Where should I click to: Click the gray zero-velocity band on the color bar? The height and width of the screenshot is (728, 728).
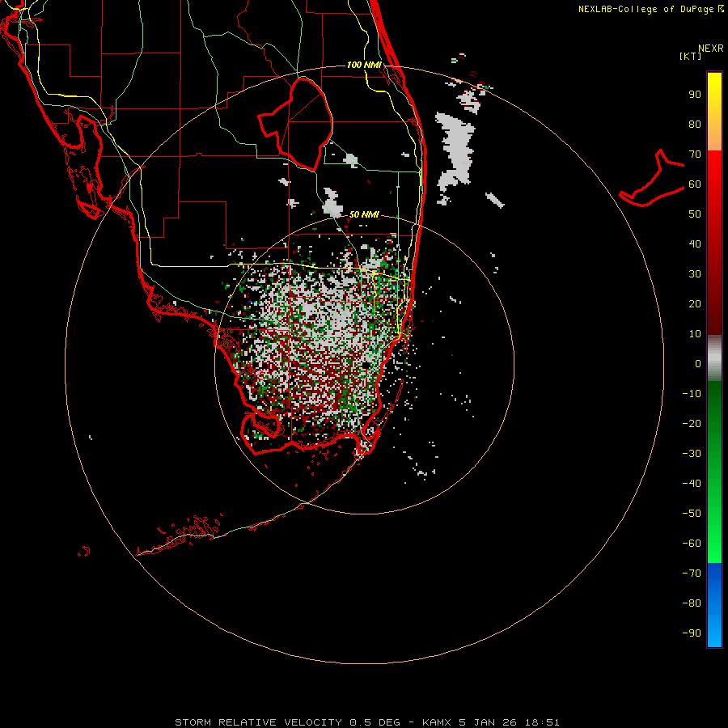(714, 358)
